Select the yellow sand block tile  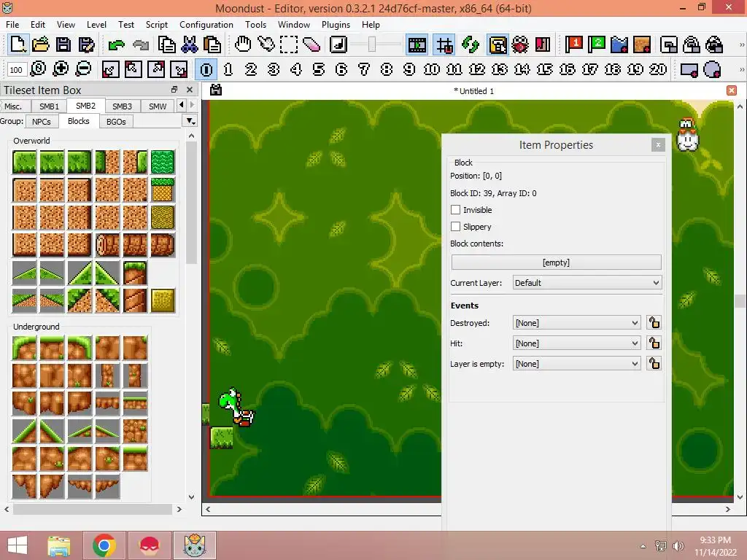pyautogui.click(x=163, y=300)
